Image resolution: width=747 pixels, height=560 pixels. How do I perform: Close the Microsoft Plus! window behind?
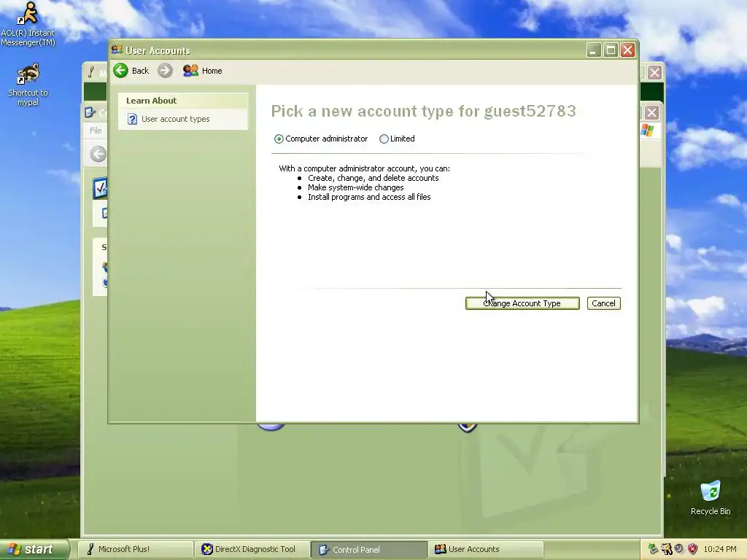(x=654, y=73)
